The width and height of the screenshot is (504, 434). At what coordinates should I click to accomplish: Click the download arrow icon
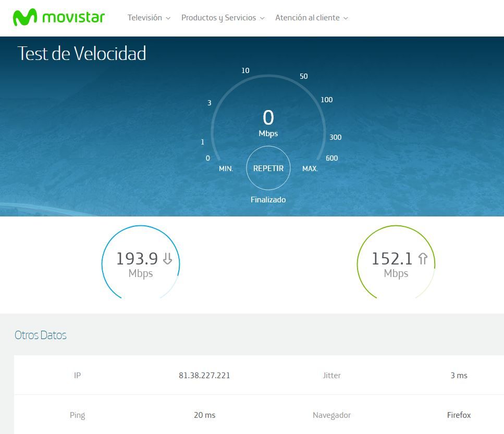[167, 259]
